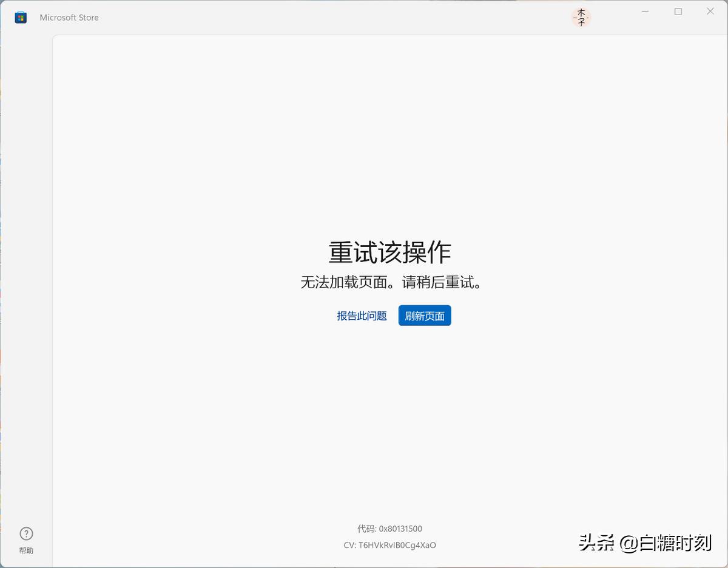This screenshot has height=568, width=728.
Task: Open account options via the profile picture
Action: tap(580, 17)
